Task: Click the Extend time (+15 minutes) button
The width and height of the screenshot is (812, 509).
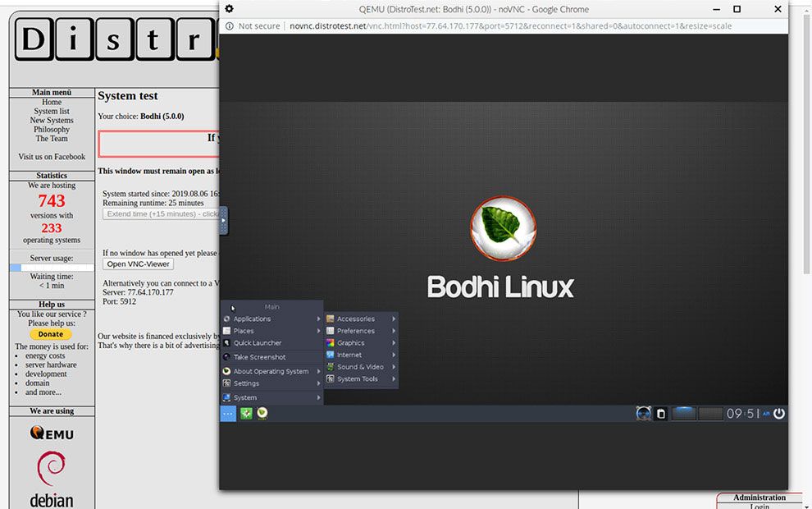Action: tap(161, 213)
